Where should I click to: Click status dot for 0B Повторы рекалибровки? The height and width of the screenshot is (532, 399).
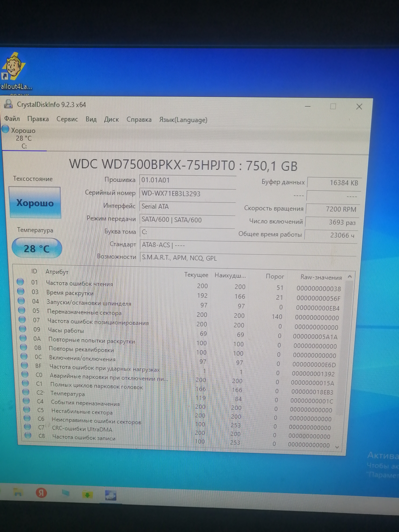point(24,347)
